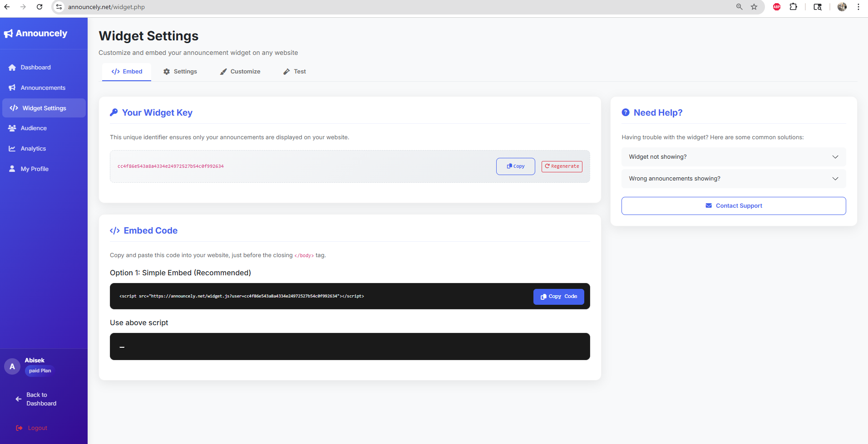
Task: Open the browser three-dot menu
Action: (x=858, y=7)
